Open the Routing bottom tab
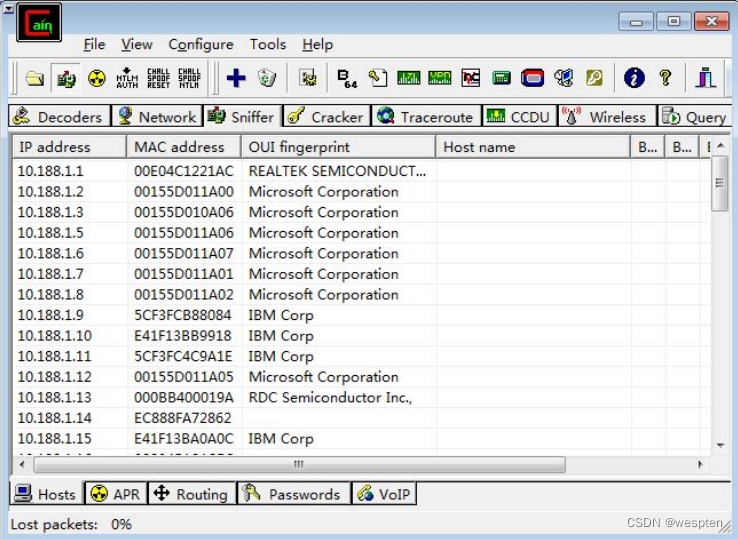738x539 pixels. click(192, 494)
